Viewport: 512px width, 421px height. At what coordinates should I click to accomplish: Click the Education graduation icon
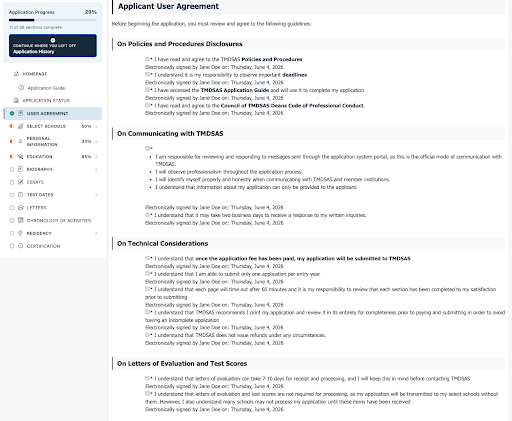[20, 156]
